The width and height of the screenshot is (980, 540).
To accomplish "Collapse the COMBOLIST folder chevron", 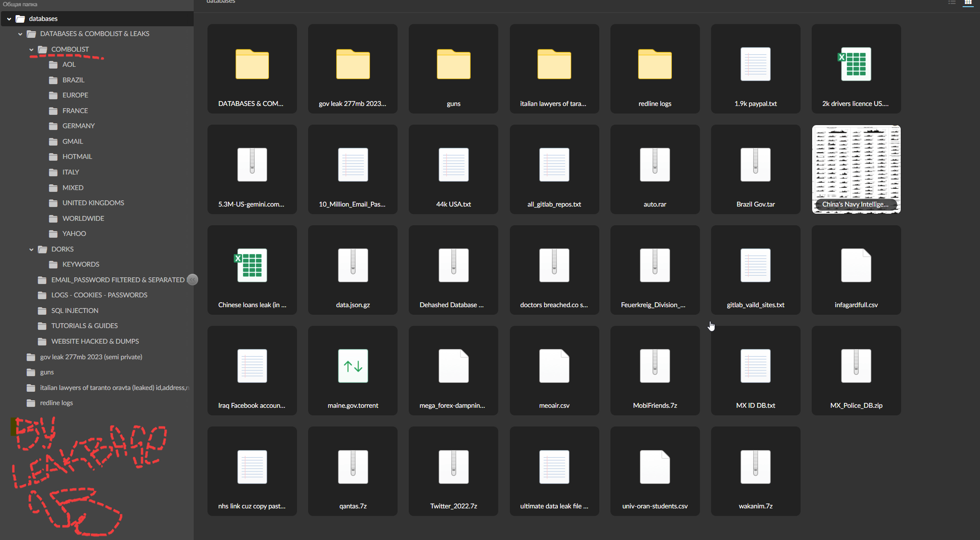I will [31, 49].
